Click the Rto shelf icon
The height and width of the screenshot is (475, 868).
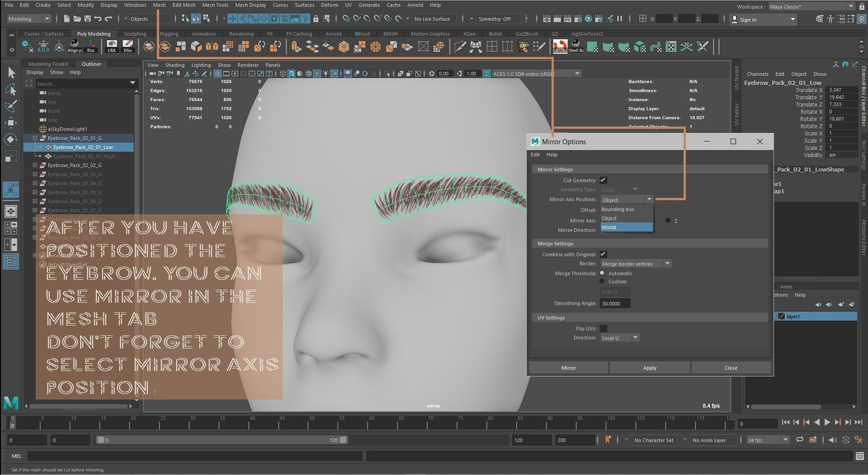click(x=91, y=46)
